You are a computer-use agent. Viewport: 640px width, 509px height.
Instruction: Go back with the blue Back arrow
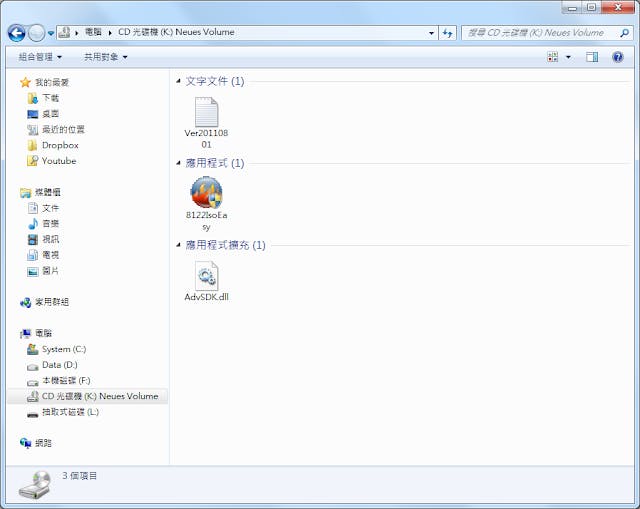pos(16,33)
